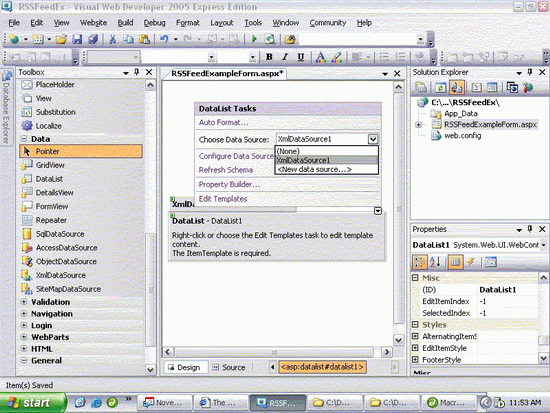Click the Save icon in toolbar
The width and height of the screenshot is (550, 413).
(77, 39)
